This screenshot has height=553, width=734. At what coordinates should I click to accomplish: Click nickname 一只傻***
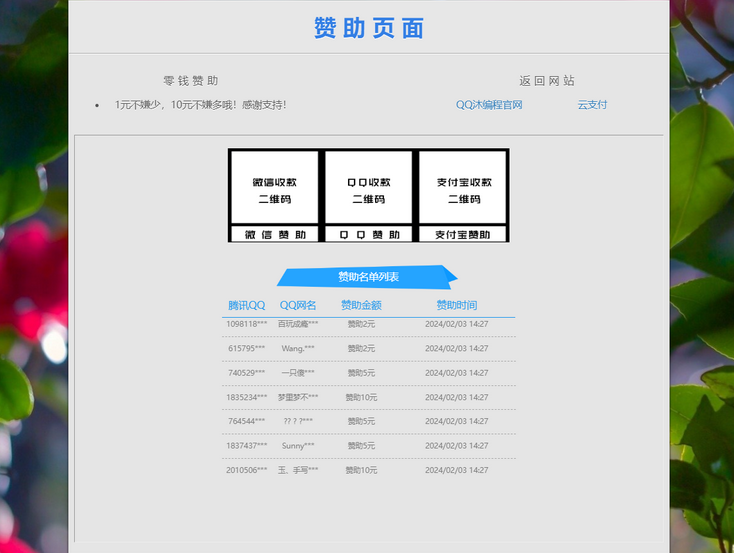[298, 373]
